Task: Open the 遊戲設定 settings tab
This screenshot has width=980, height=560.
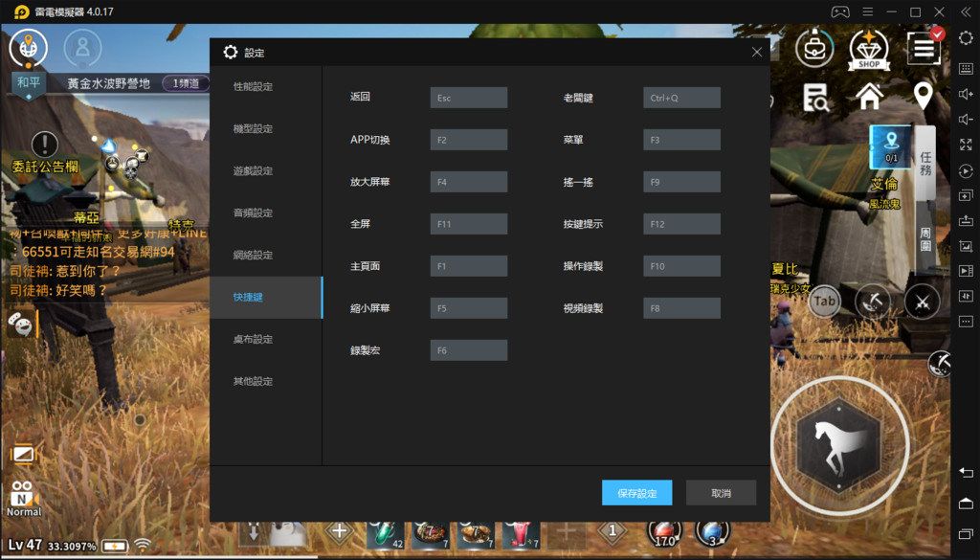Action: pos(253,170)
